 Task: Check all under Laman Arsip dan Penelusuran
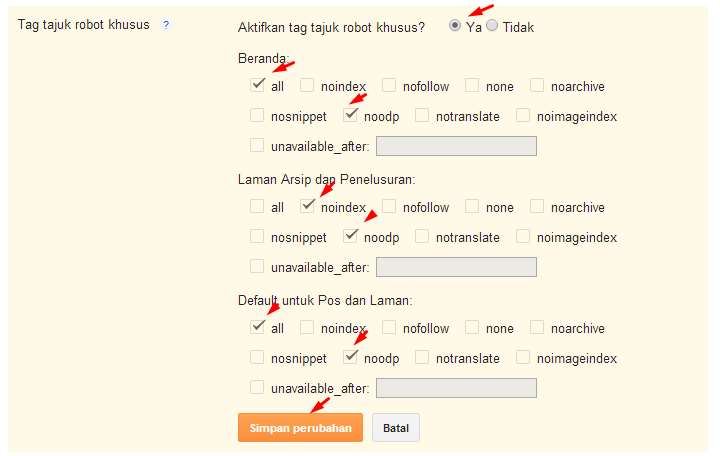coord(257,206)
